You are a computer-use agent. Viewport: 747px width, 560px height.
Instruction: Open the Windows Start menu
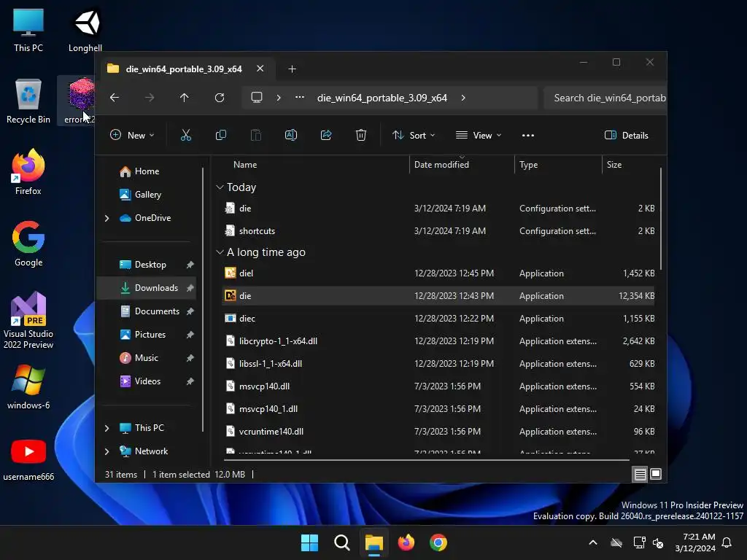pos(309,542)
